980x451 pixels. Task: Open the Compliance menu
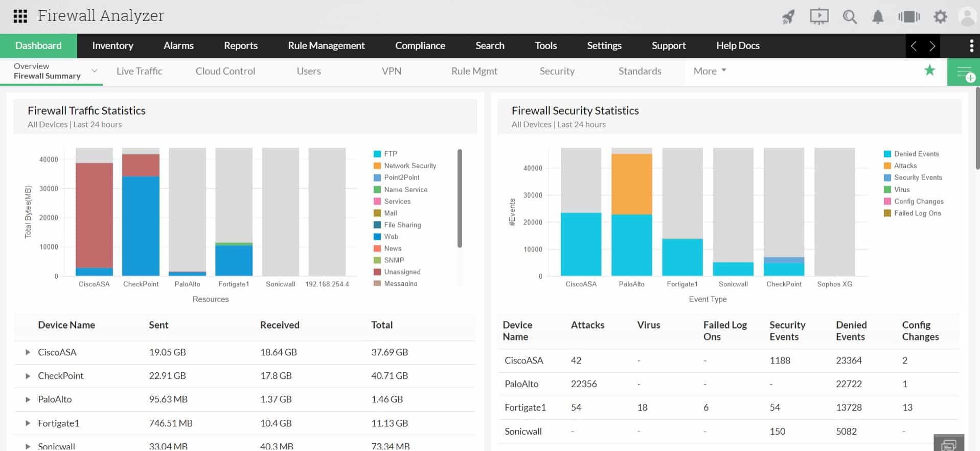[x=420, y=46]
